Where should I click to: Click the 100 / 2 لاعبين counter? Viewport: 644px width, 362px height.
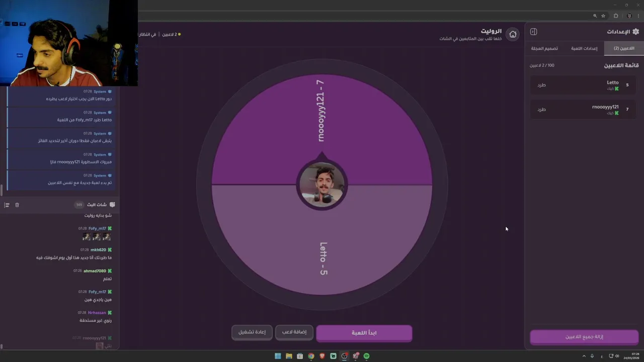coord(542,65)
